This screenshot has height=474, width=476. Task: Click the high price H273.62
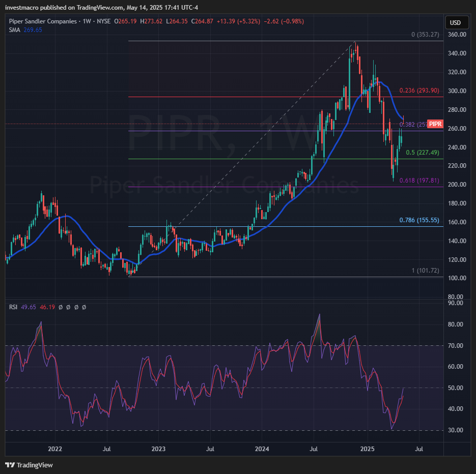tap(151, 21)
